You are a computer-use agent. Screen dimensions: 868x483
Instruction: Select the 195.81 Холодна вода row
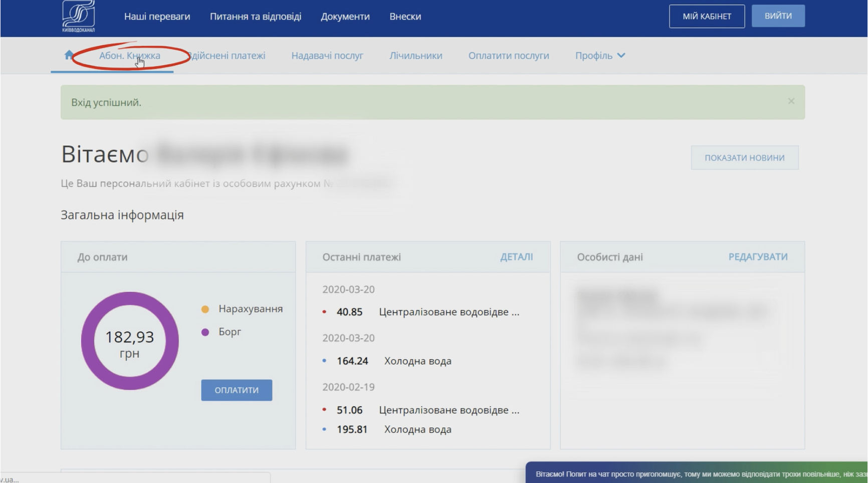pyautogui.click(x=387, y=429)
